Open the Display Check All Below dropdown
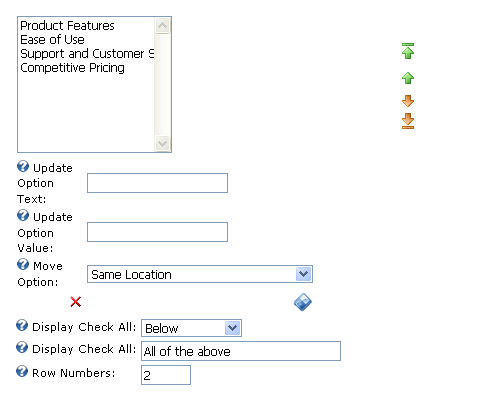This screenshot has width=481, height=410. click(x=191, y=328)
